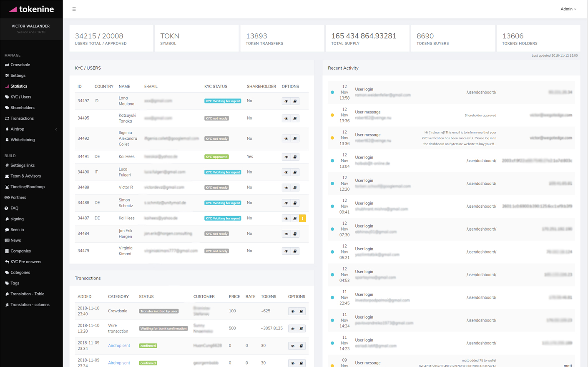Click the Shareholder approved message text
This screenshot has width=588, height=367.
click(480, 116)
